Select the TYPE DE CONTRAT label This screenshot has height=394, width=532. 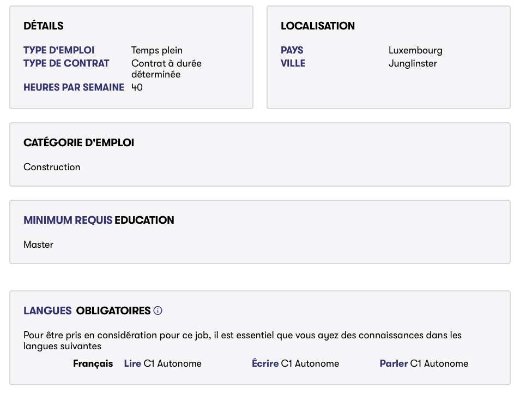[66, 63]
